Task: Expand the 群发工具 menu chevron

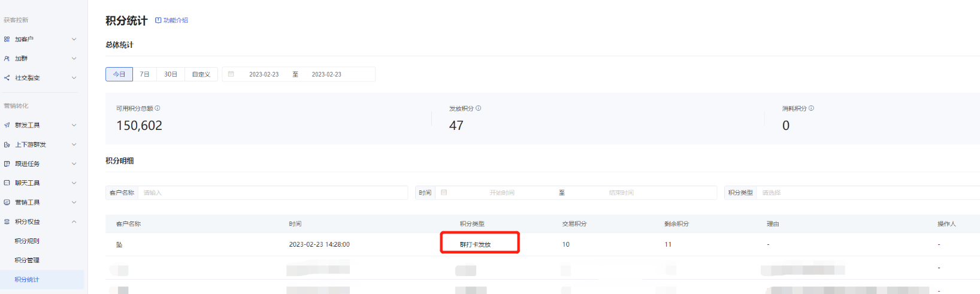Action: click(x=74, y=125)
